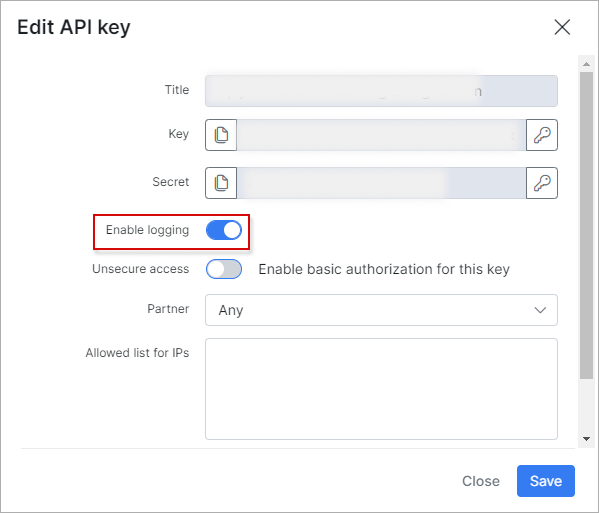Regenerate the Key with key icon
This screenshot has width=599, height=513.
[542, 135]
